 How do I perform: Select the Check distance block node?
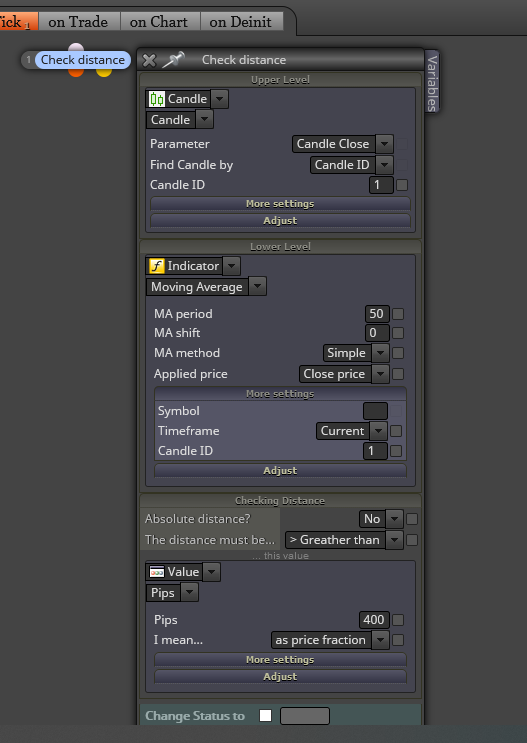click(82, 60)
